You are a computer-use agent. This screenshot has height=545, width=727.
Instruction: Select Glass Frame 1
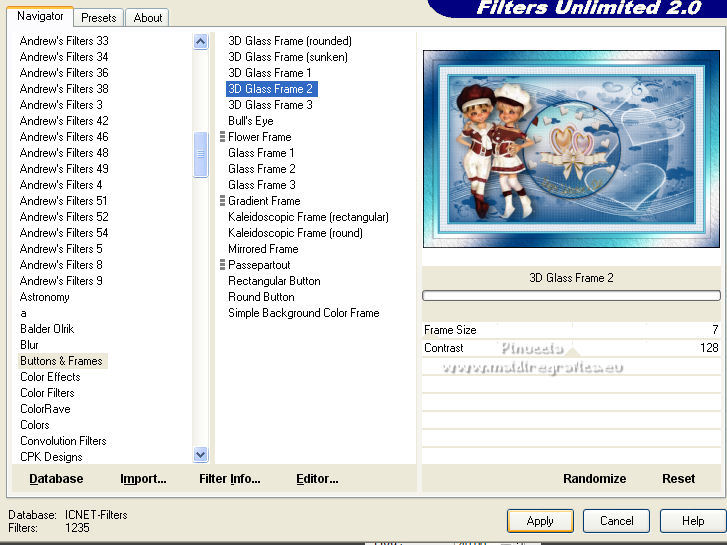[261, 153]
